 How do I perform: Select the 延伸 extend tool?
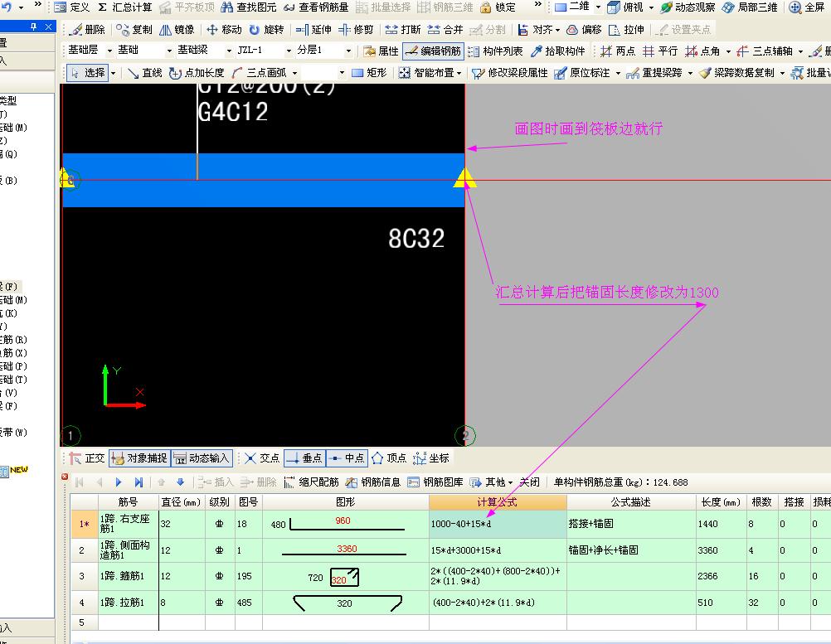[313, 30]
